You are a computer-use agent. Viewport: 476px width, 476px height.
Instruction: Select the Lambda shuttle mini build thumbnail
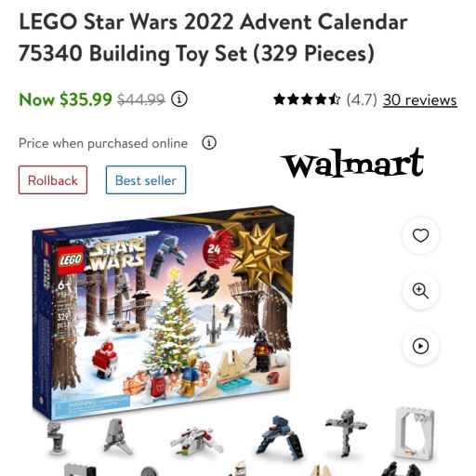tap(118, 436)
